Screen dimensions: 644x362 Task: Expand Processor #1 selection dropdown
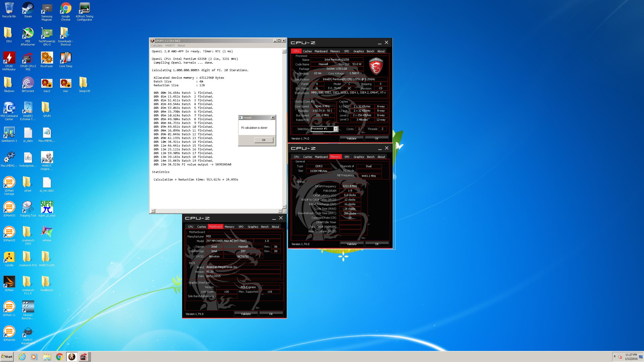pos(336,129)
